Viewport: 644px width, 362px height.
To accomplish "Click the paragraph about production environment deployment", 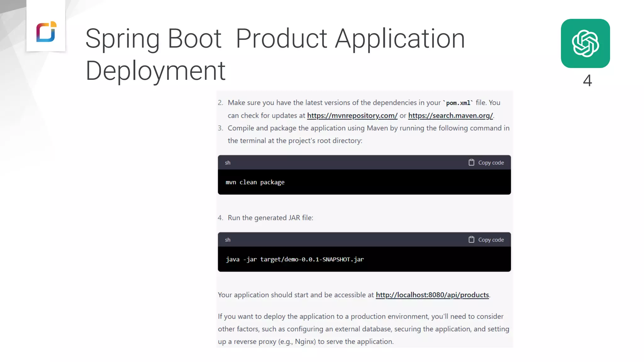I will 363,329.
